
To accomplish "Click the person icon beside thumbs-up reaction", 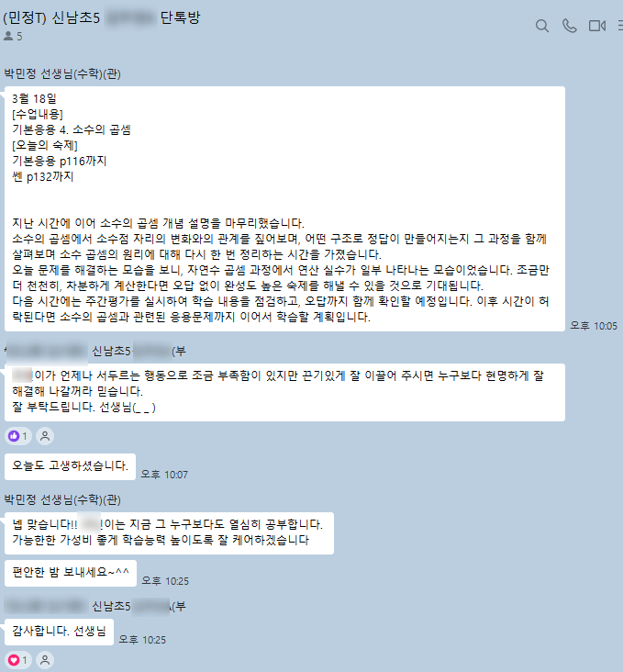I will pyautogui.click(x=45, y=436).
